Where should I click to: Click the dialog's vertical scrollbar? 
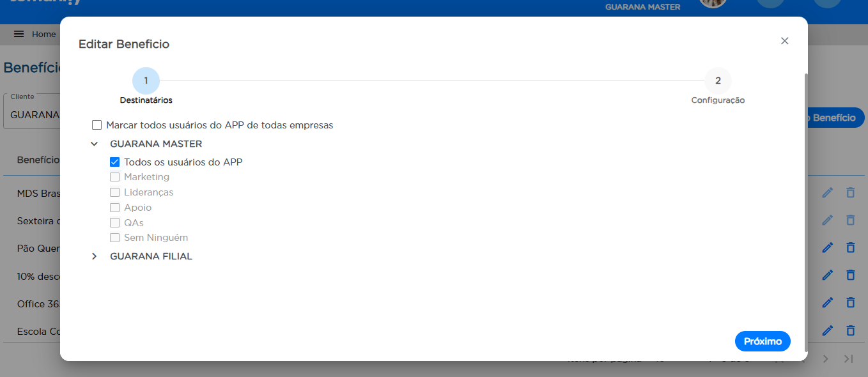point(805,192)
